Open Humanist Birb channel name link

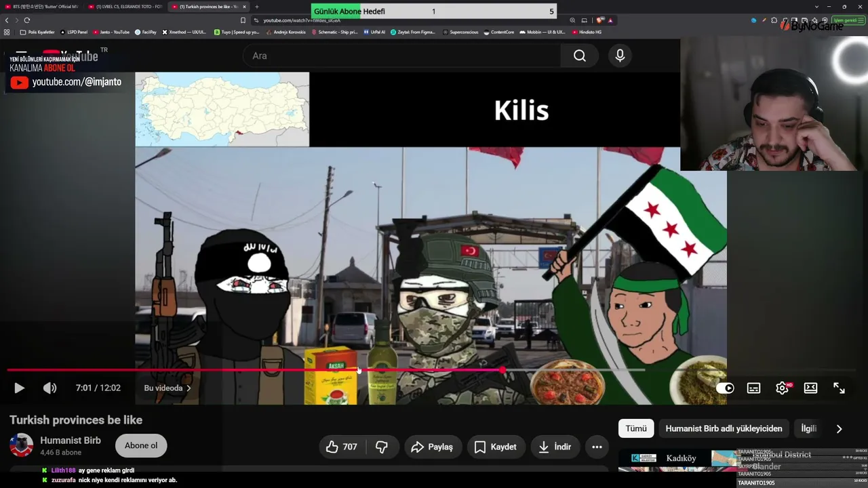point(71,441)
